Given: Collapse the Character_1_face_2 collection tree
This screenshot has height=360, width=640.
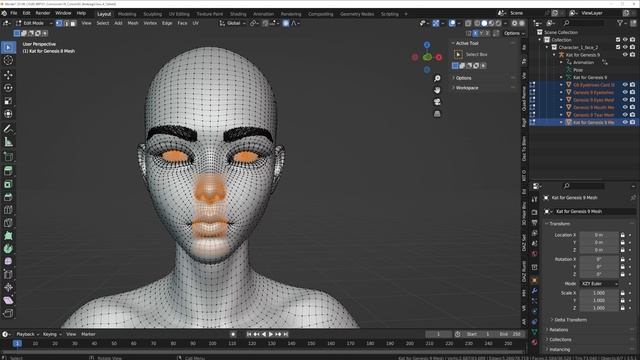Looking at the screenshot, I should [547, 47].
